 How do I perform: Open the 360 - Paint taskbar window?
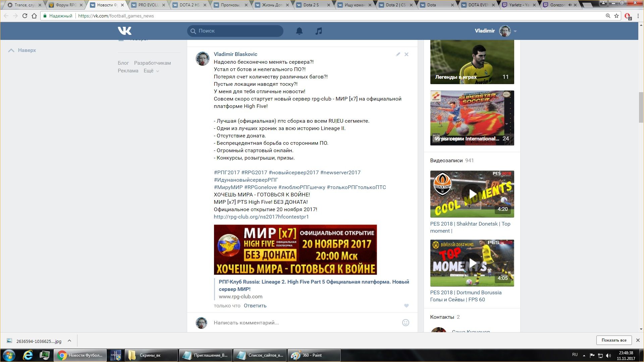point(314,355)
